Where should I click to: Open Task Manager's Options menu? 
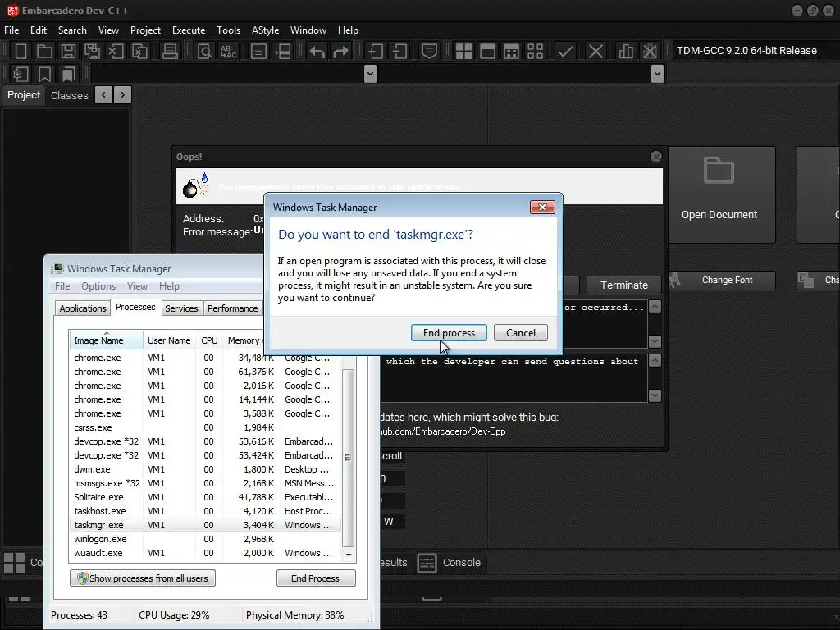tap(98, 286)
